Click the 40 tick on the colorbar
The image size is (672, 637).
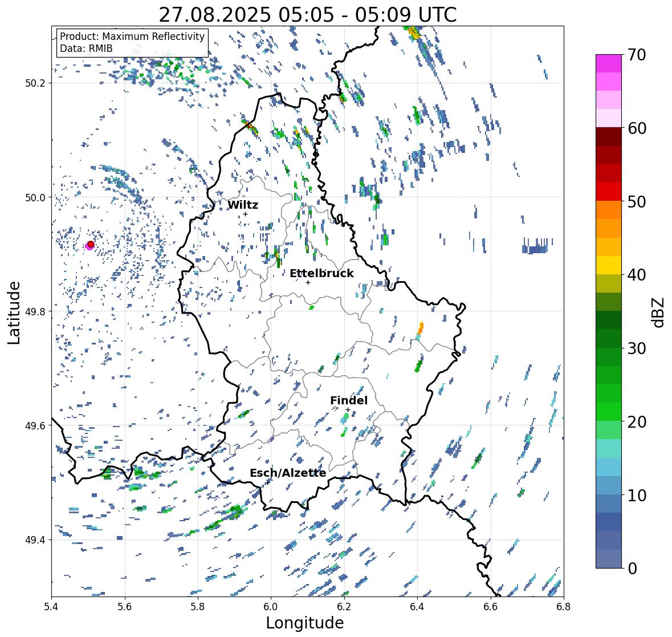tap(637, 275)
